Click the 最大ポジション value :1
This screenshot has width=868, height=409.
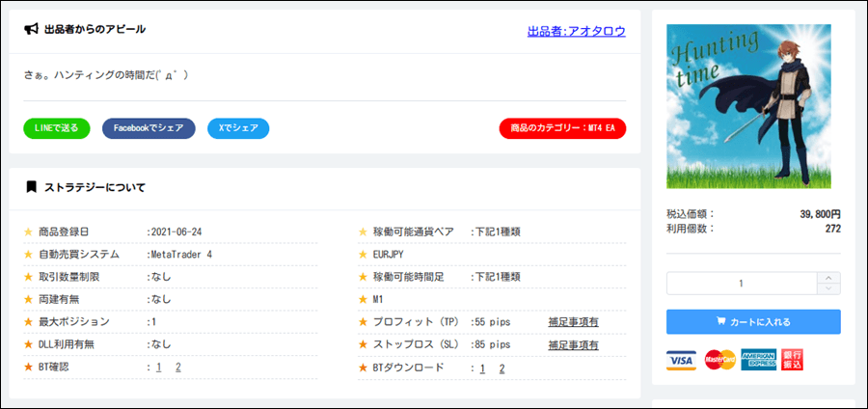click(x=150, y=322)
